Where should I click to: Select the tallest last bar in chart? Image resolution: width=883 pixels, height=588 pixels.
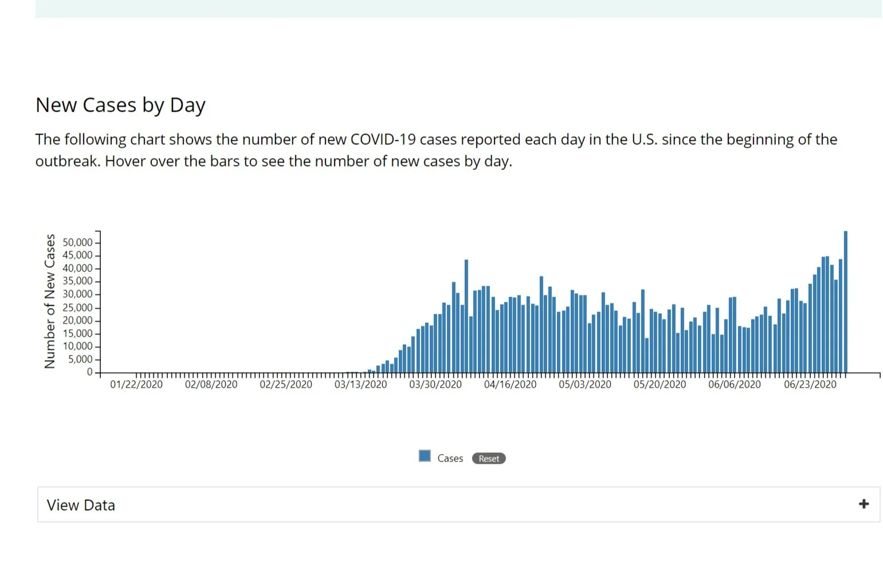click(846, 302)
